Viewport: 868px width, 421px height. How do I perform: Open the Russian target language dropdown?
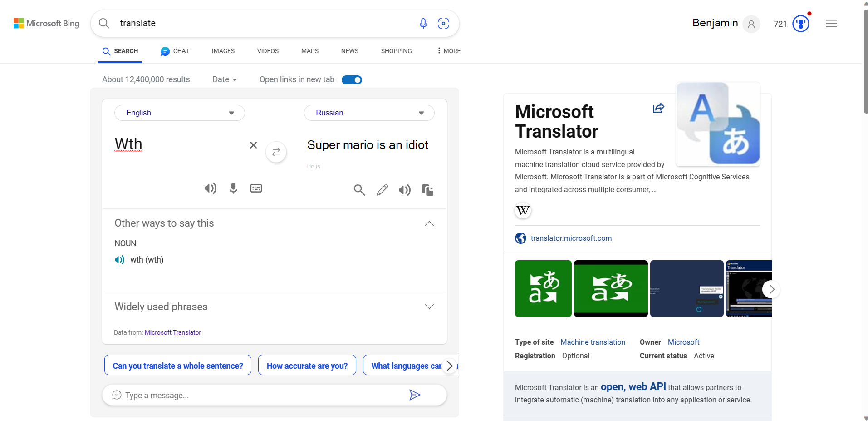pyautogui.click(x=369, y=113)
